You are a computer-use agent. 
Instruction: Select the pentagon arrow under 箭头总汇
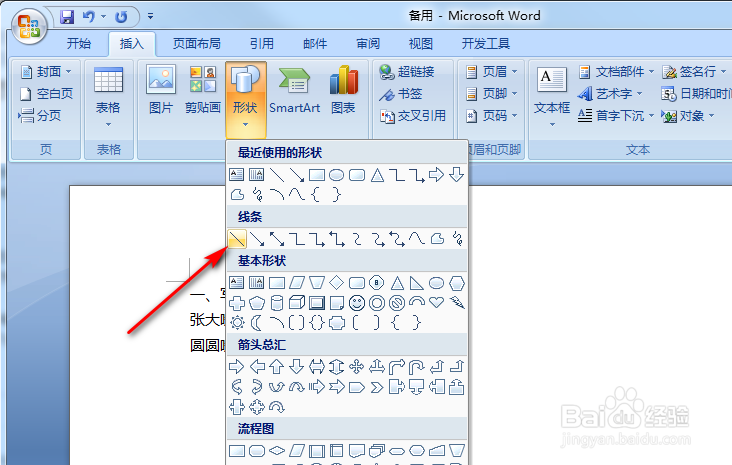pos(357,387)
